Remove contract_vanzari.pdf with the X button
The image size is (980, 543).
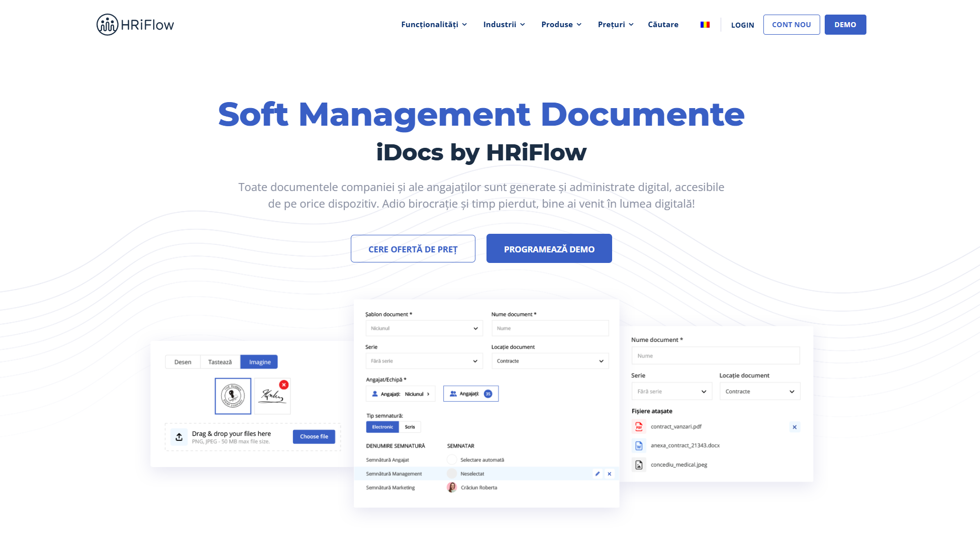795,427
